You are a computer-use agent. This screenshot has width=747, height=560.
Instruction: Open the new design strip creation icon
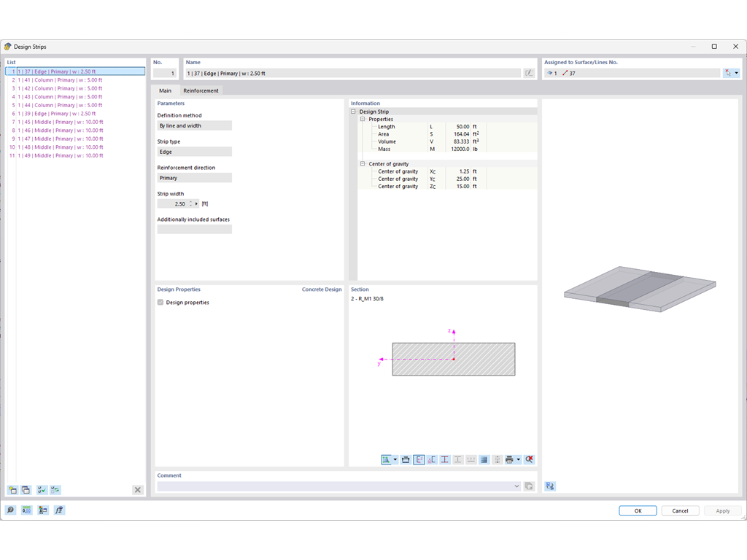tap(13, 489)
